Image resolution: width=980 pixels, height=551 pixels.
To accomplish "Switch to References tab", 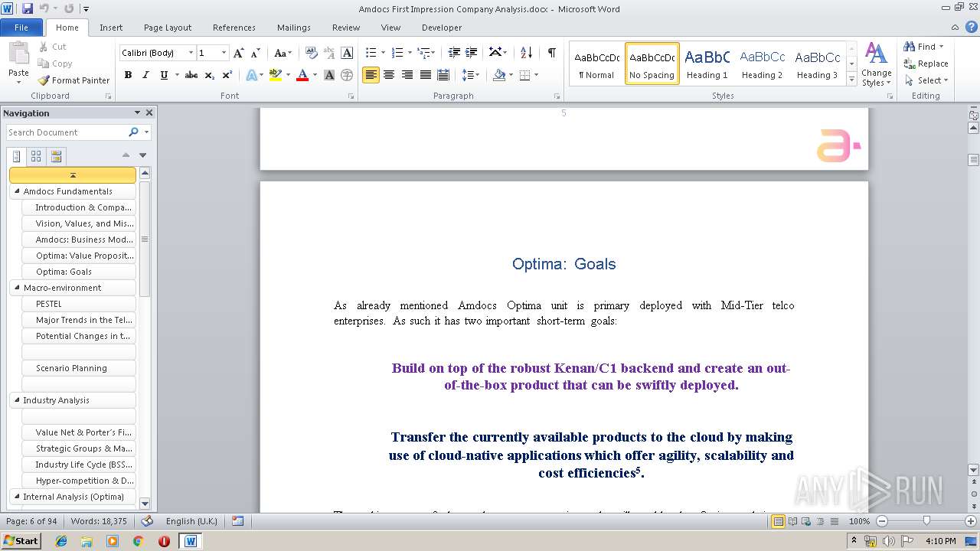I will (x=234, y=28).
